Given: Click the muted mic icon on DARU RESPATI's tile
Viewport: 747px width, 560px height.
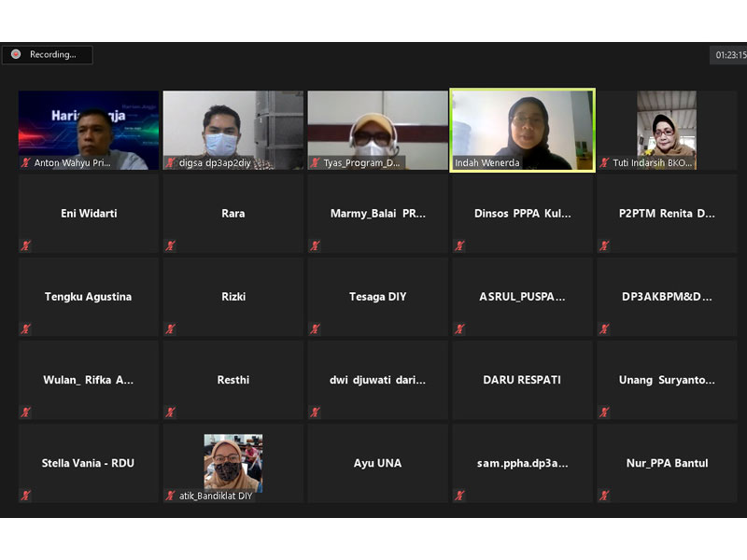Looking at the screenshot, I should (460, 413).
